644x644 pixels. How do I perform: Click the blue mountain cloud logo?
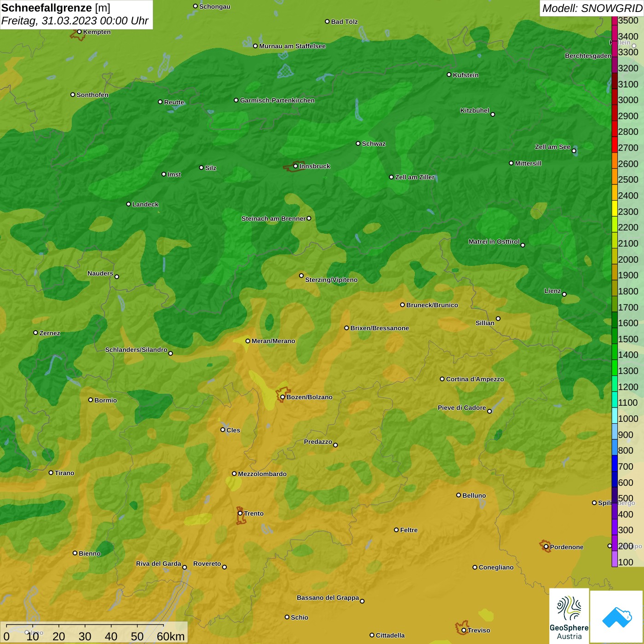tap(617, 617)
